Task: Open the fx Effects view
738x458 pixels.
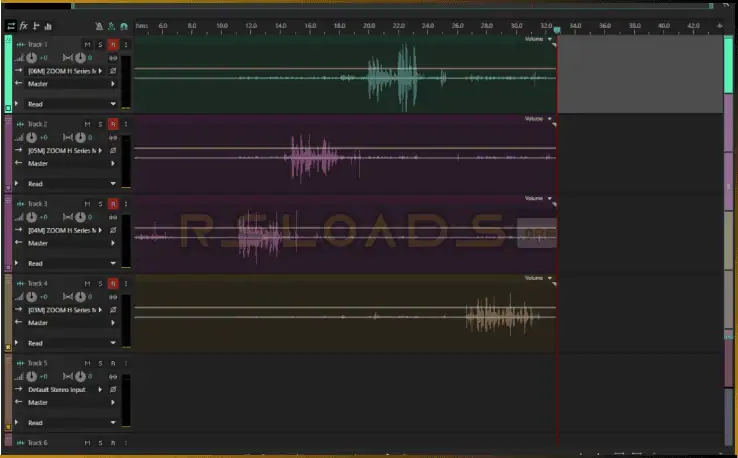Action: coord(24,26)
